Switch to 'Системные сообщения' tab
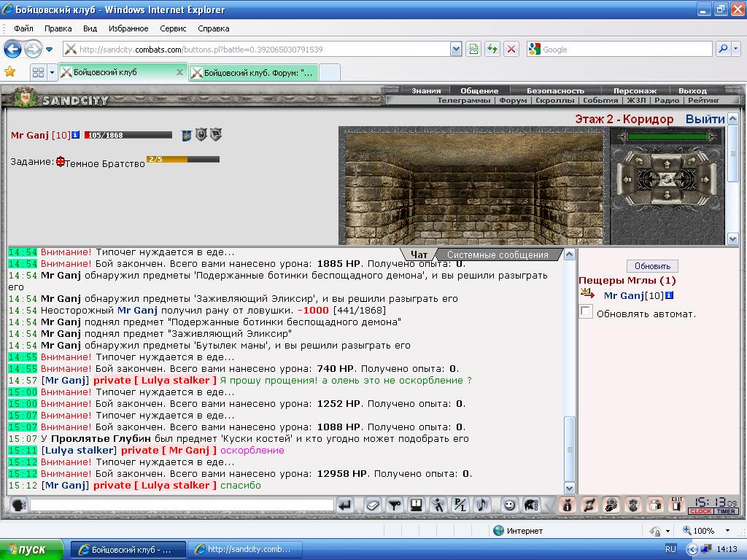This screenshot has width=747, height=560. [x=498, y=254]
